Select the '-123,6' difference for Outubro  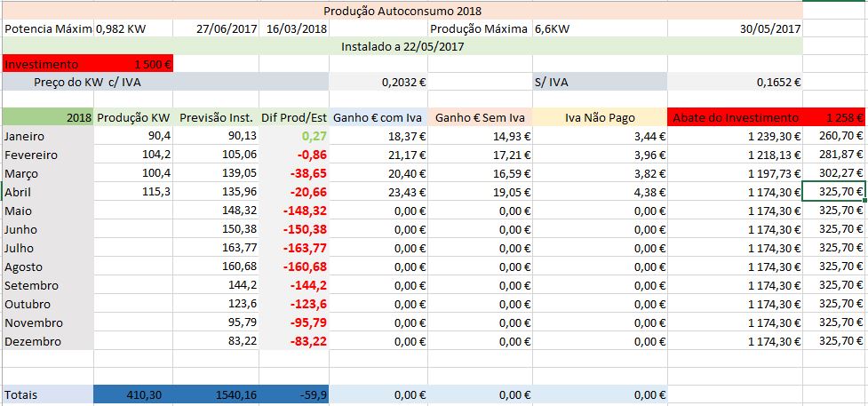[x=294, y=304]
